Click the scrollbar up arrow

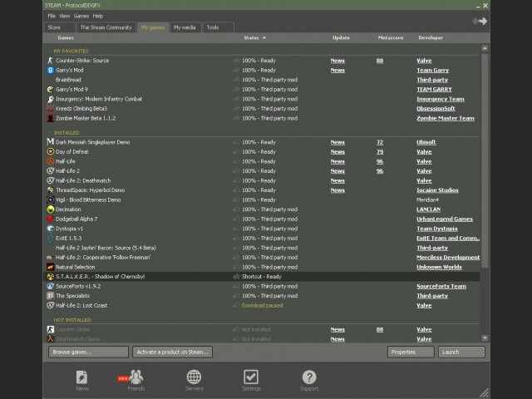pos(485,48)
